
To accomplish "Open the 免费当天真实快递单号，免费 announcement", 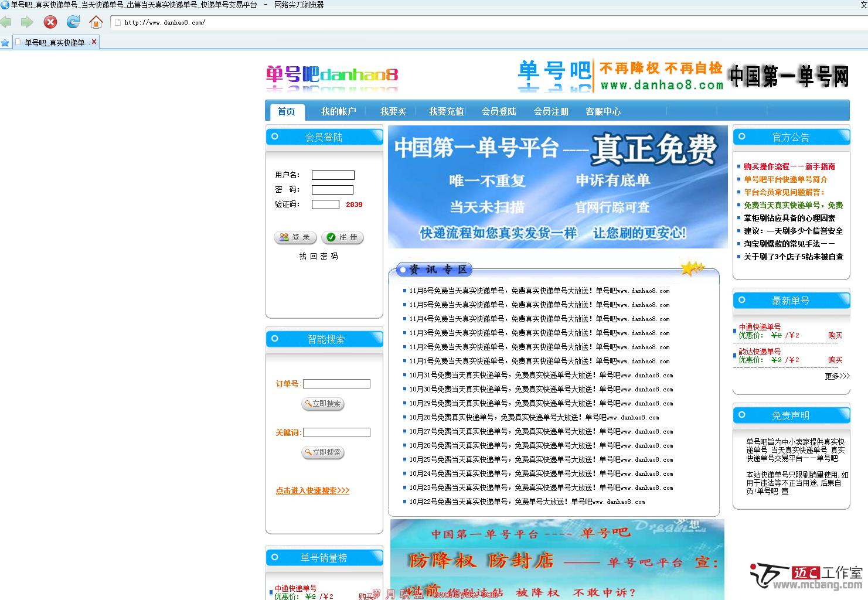I will [793, 205].
